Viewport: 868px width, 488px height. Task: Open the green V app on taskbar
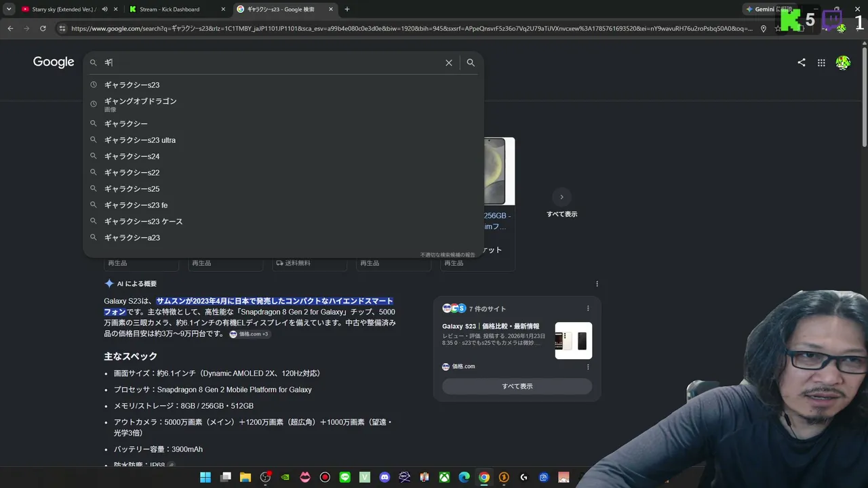click(365, 477)
